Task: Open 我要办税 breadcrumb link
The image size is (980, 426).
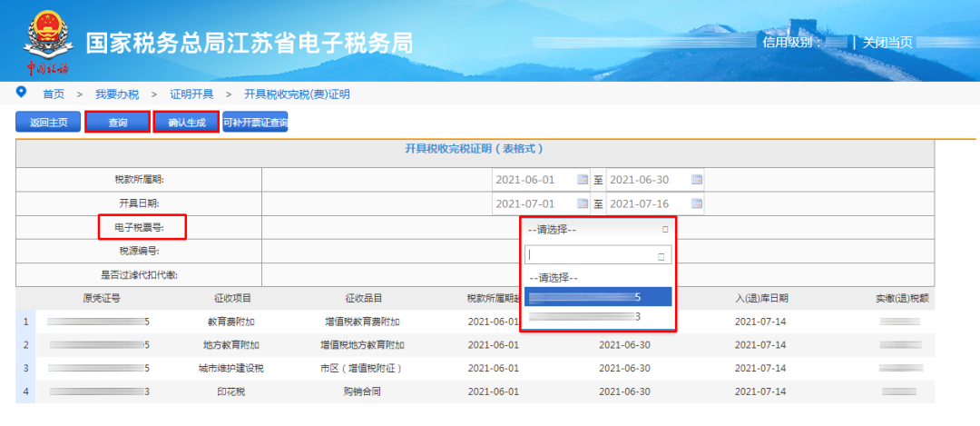Action: [x=117, y=94]
